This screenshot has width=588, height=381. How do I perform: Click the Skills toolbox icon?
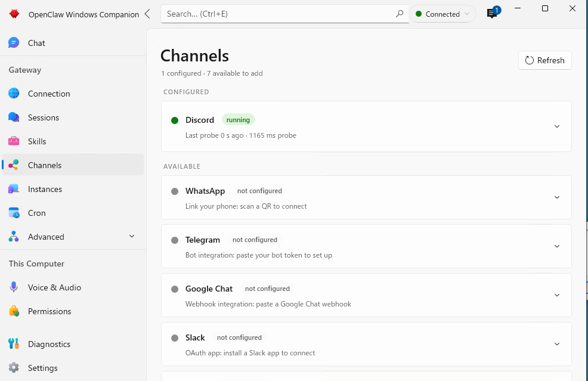(x=14, y=141)
